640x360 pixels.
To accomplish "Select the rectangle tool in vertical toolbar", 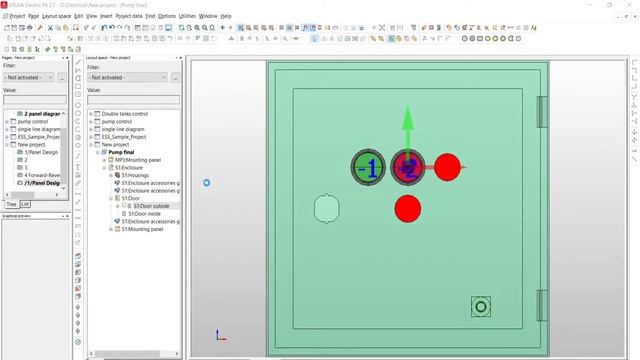I will point(78,87).
